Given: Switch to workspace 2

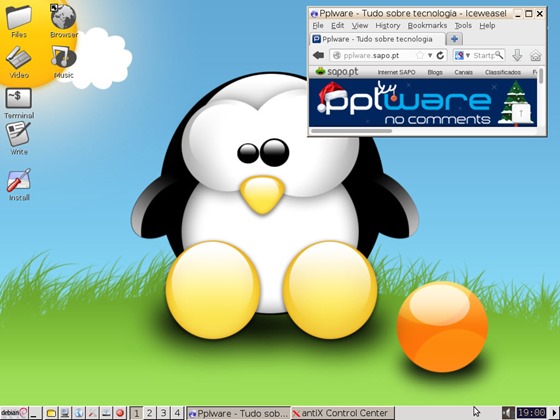Looking at the screenshot, I should pos(150,413).
